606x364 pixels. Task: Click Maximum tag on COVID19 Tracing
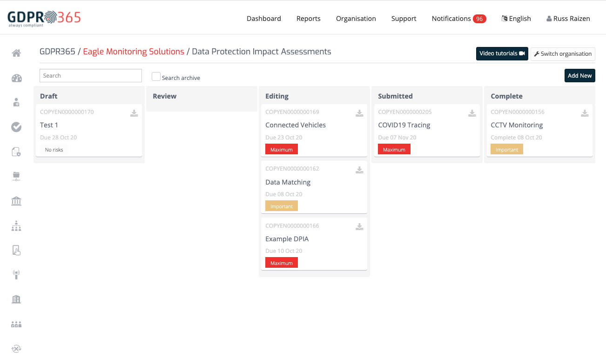(394, 149)
